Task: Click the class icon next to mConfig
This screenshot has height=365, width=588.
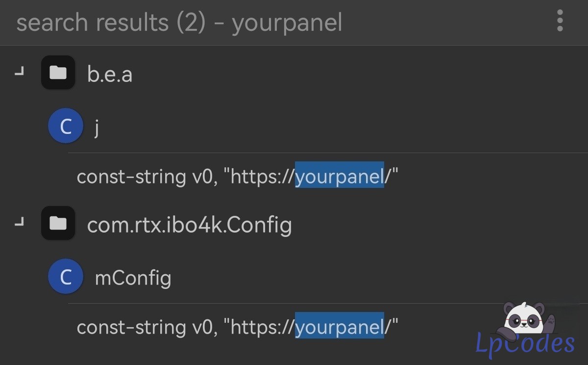Action: [65, 277]
